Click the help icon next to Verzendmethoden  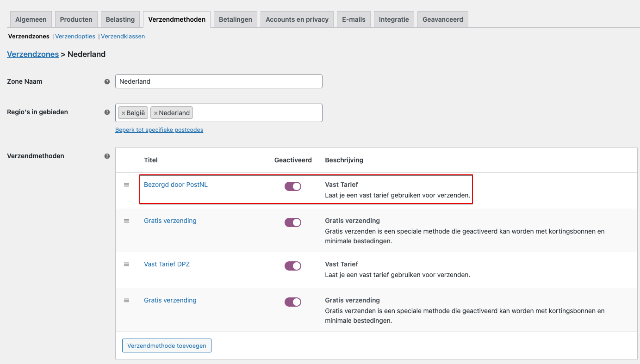pos(107,156)
